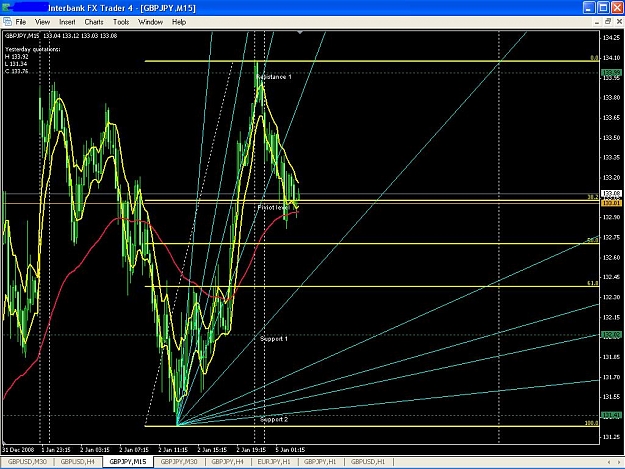Switch to the GBPUSD,H1 chart tab
This screenshot has height=469, width=625.
point(368,462)
